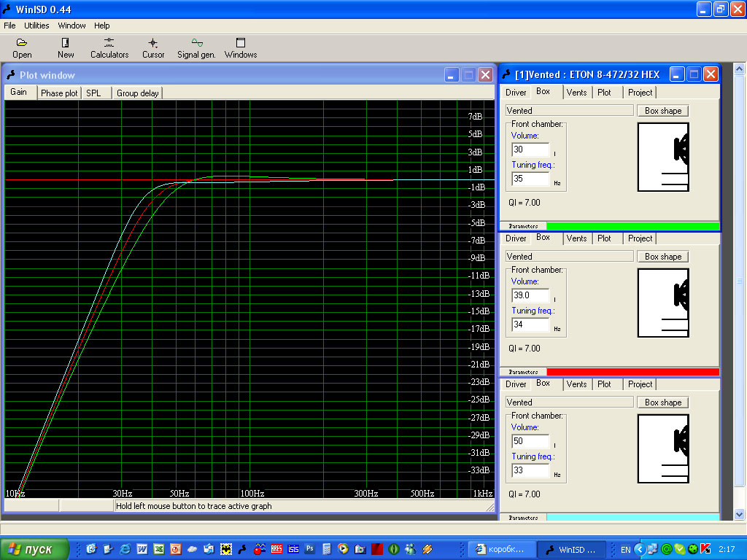Click the Tuning freq. field showing 35
This screenshot has height=560, width=747.
(530, 179)
